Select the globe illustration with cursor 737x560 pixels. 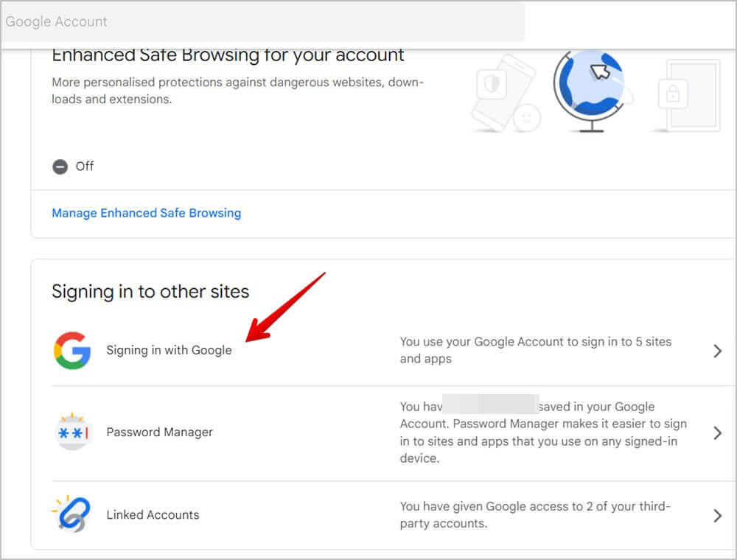590,88
